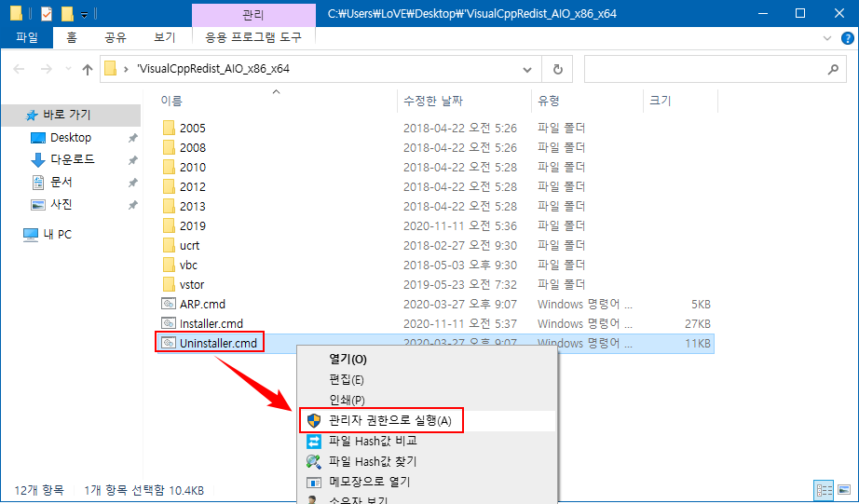Open the recent locations dropdown arrow

pos(69,69)
